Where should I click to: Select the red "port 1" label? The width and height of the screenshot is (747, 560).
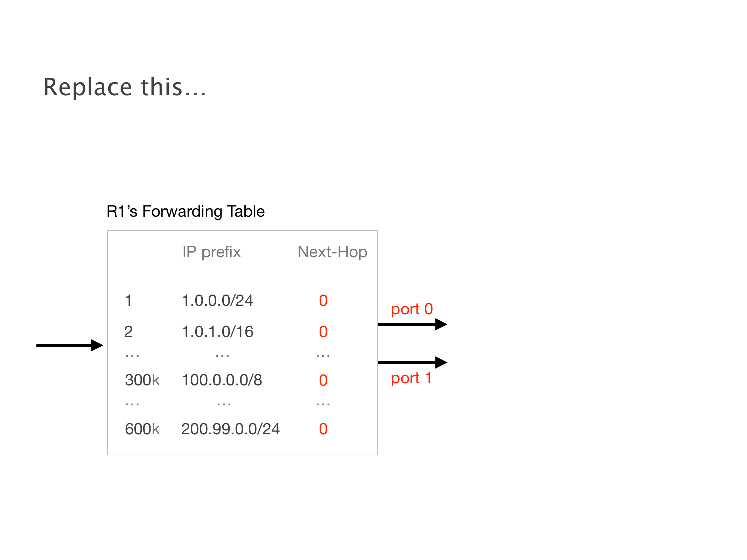(411, 378)
